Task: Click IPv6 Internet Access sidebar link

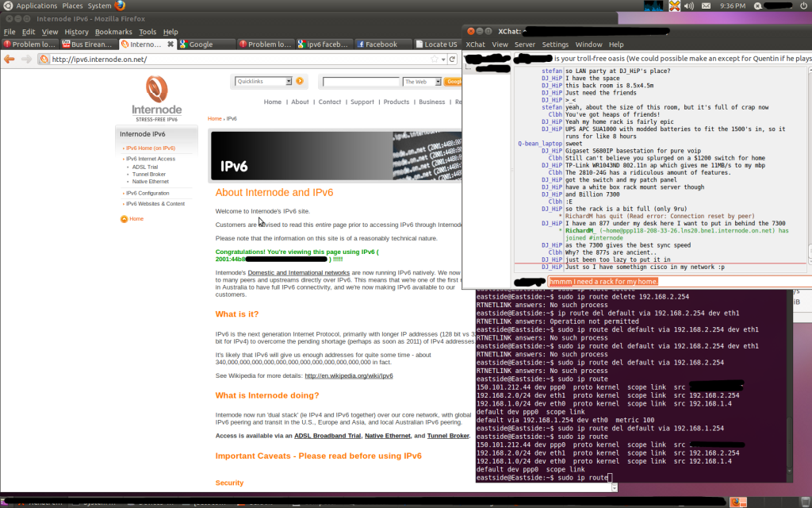Action: tap(151, 159)
